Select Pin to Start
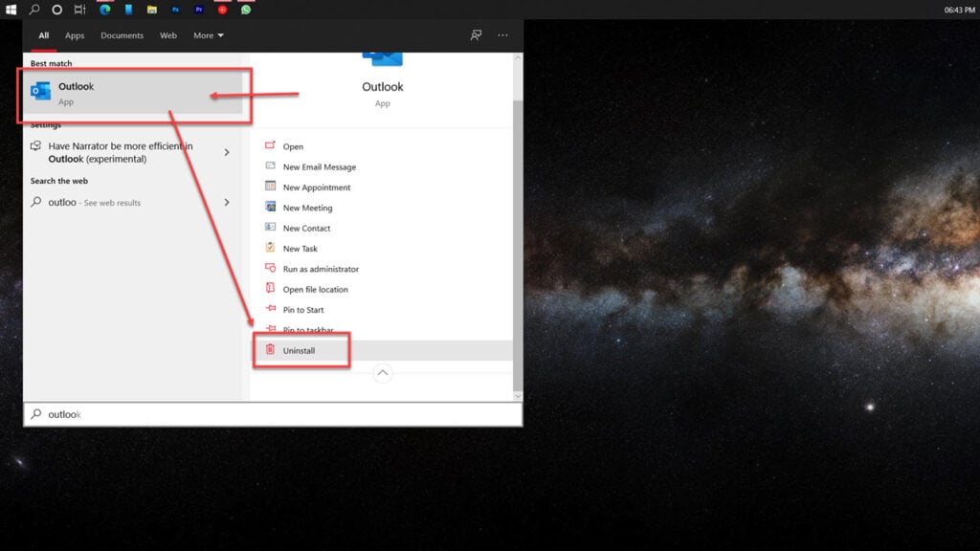The image size is (980, 551). tap(303, 310)
